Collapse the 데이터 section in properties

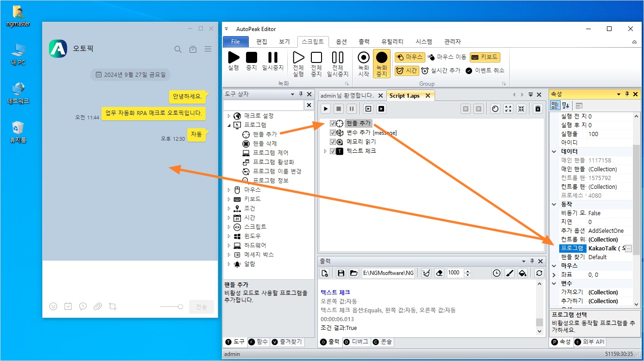(554, 151)
